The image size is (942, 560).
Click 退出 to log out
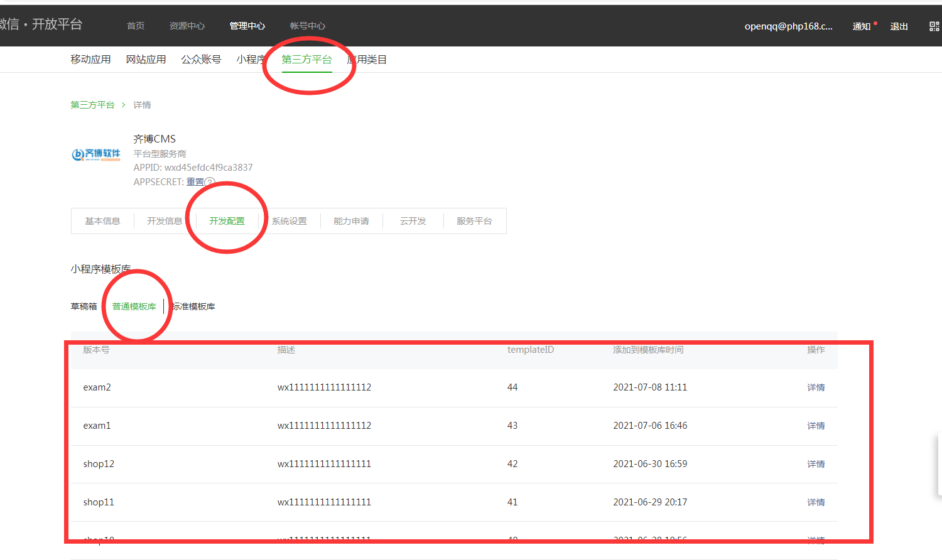pos(899,26)
